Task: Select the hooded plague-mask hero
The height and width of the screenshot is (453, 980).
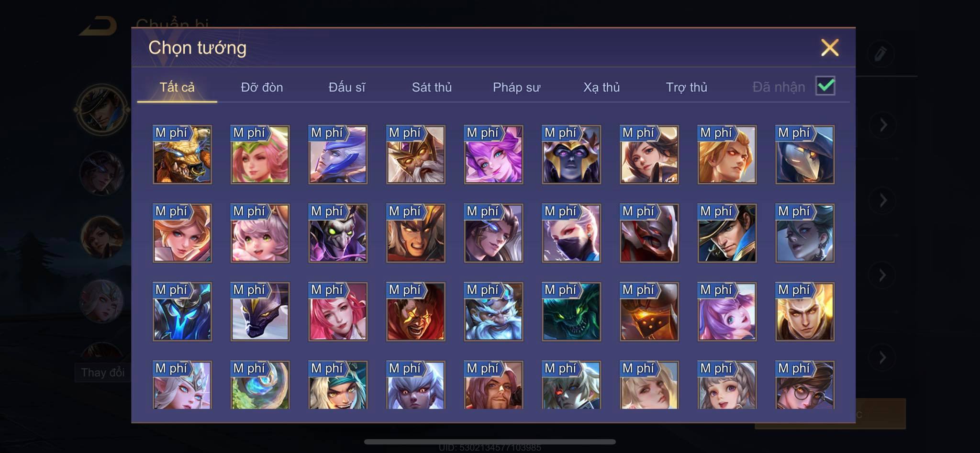Action: (805, 155)
